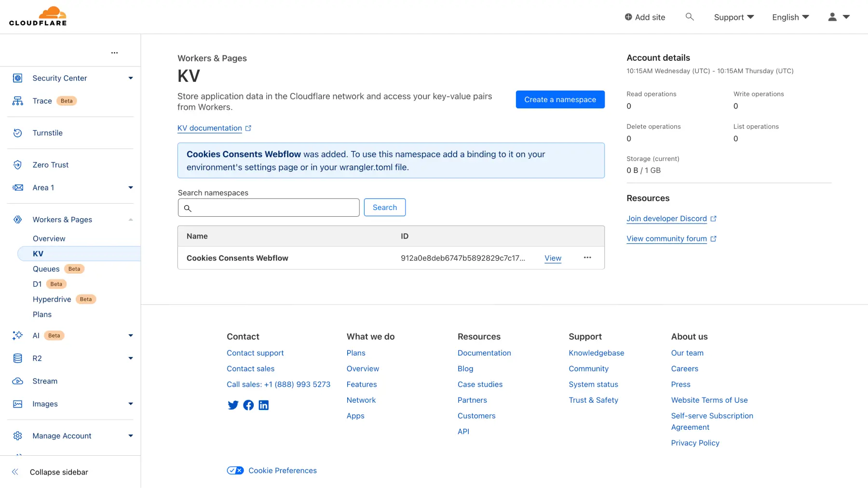This screenshot has height=488, width=868.
Task: Click Create a namespace button
Action: click(x=560, y=99)
